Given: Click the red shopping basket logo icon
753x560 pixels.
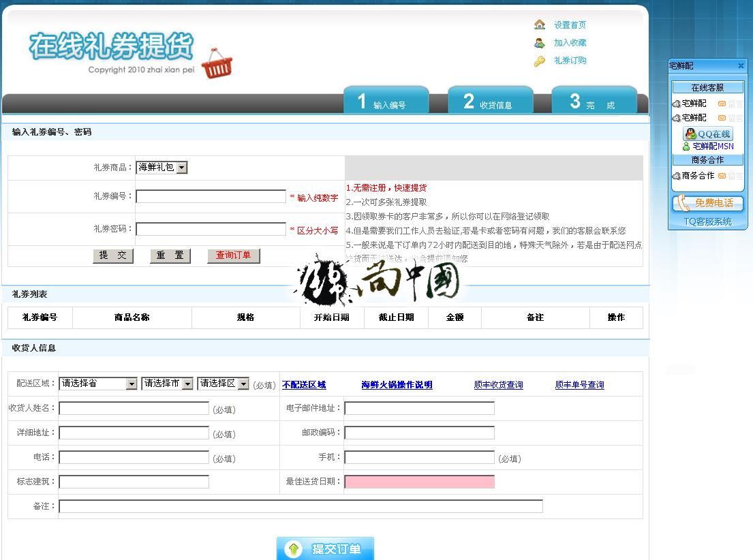Looking at the screenshot, I should 217,64.
